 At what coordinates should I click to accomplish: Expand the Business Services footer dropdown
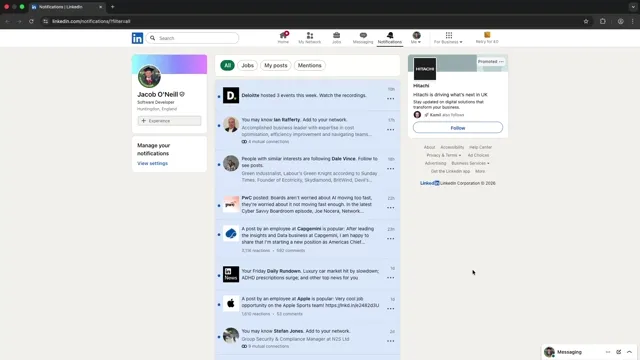coord(470,163)
